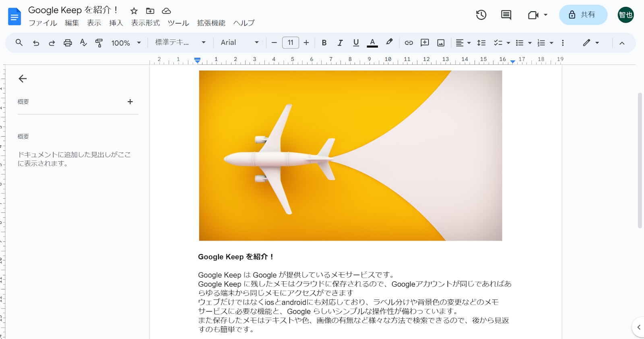Click the vertical scrollbar

coord(640,160)
